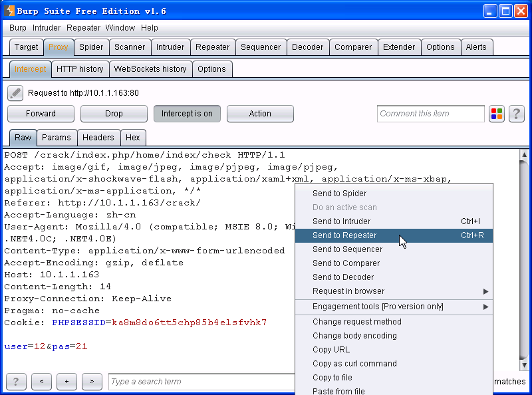Switch to the Sequencer tab
The height and width of the screenshot is (395, 532).
click(x=261, y=47)
